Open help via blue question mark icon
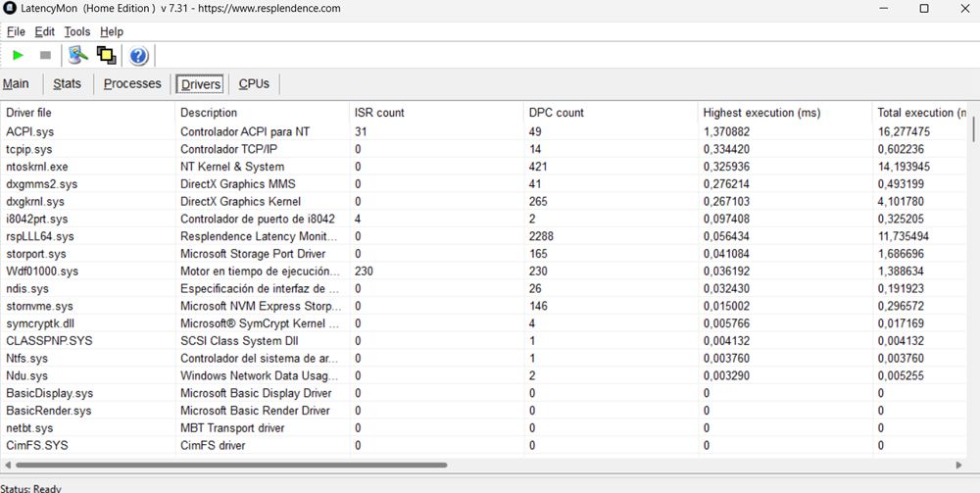The height and width of the screenshot is (493, 980). pos(139,56)
